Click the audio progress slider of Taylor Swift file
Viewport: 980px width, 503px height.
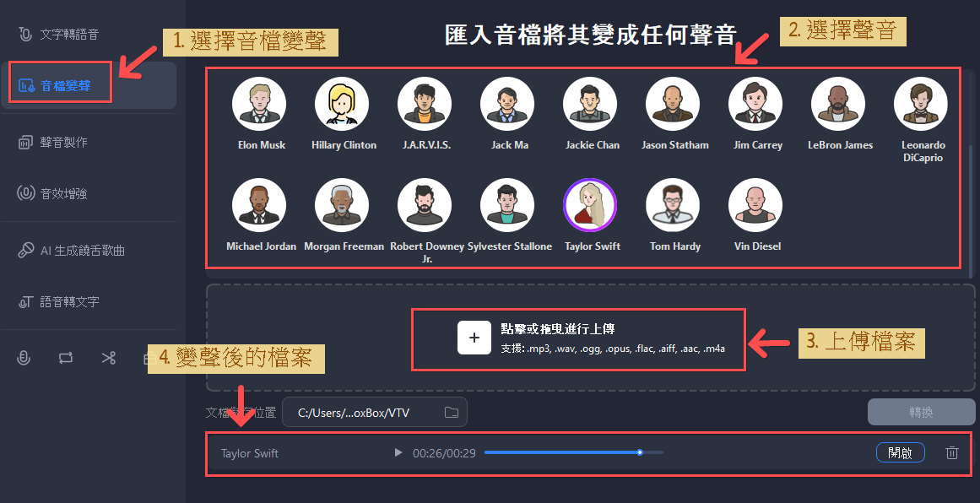point(573,453)
